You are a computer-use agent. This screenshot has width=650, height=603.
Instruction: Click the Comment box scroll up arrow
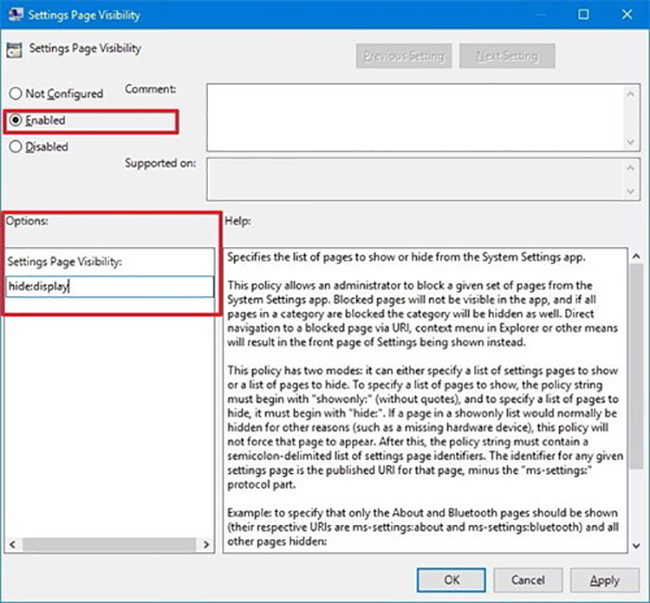coord(632,93)
